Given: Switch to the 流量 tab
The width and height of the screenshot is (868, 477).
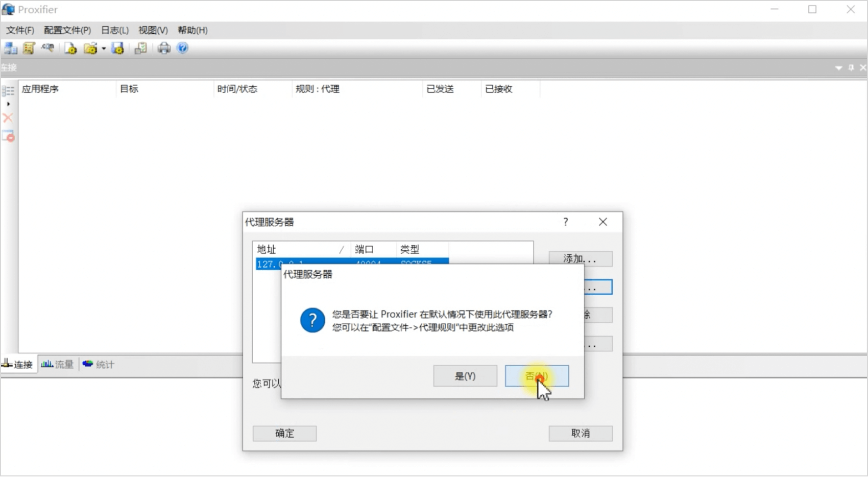Looking at the screenshot, I should (58, 364).
